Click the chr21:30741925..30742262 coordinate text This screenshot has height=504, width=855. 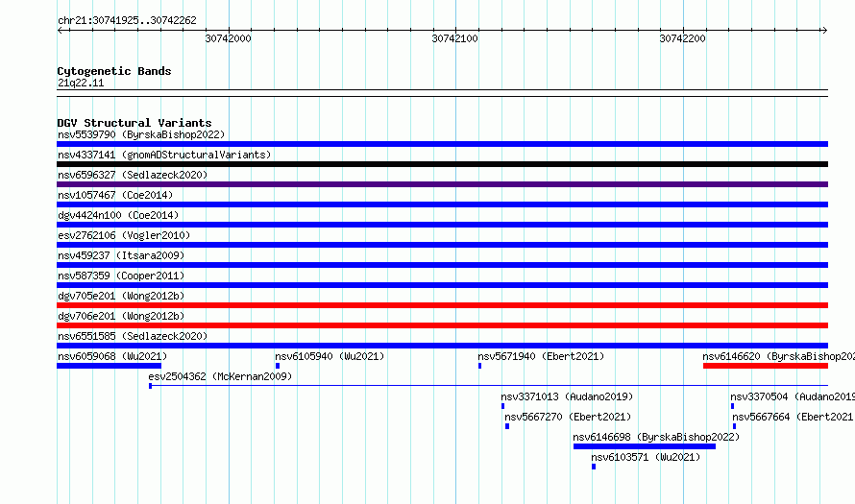click(x=127, y=21)
